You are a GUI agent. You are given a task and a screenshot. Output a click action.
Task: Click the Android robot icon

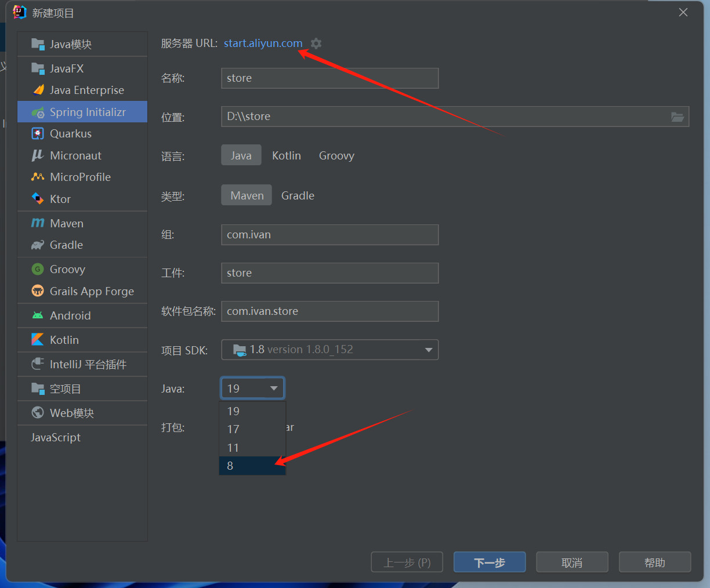[38, 315]
